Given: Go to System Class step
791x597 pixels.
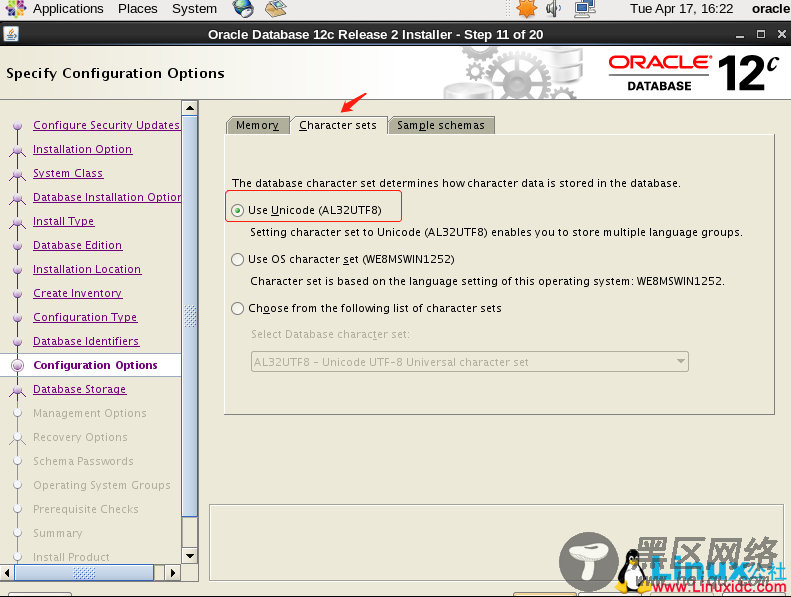Looking at the screenshot, I should tap(68, 173).
